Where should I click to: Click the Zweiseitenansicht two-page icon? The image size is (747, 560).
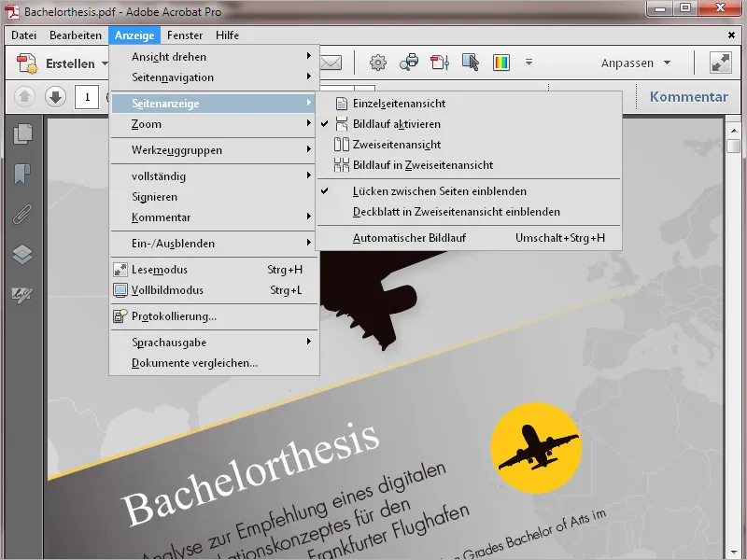(x=341, y=145)
